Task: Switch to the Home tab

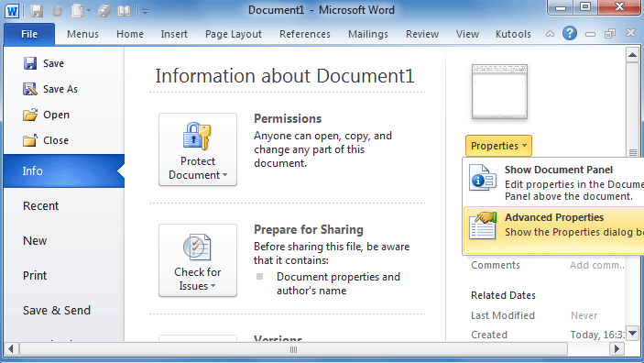Action: 130,34
